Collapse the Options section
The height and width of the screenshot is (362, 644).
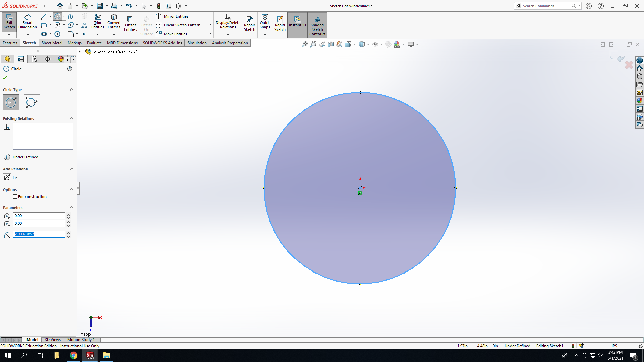coord(71,190)
